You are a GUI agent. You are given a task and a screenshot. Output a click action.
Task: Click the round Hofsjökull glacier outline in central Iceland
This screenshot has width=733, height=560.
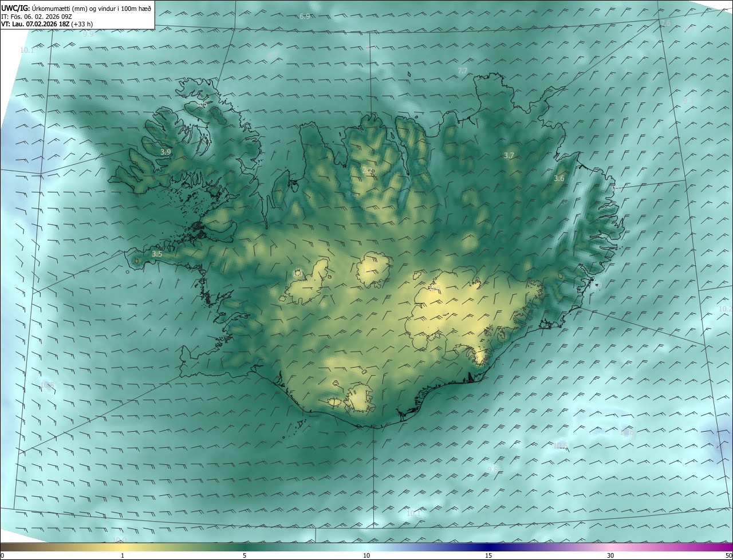click(x=373, y=270)
